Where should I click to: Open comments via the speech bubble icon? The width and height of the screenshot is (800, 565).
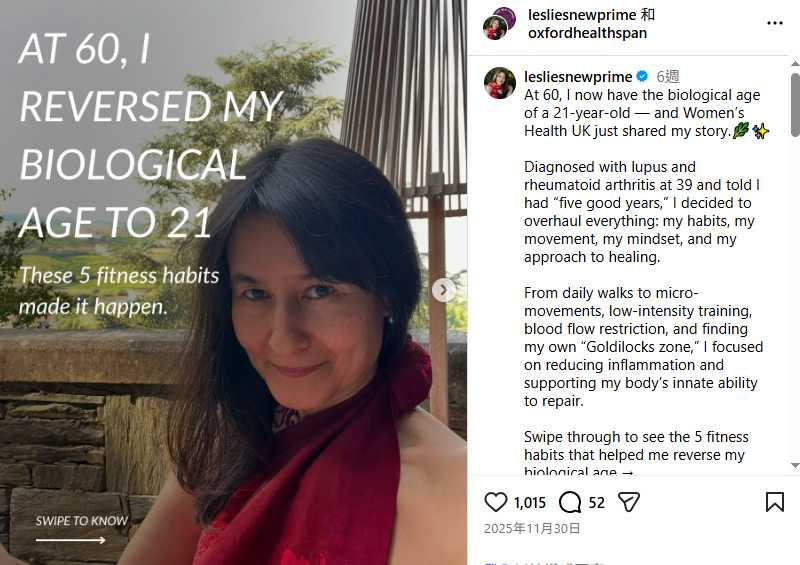570,502
